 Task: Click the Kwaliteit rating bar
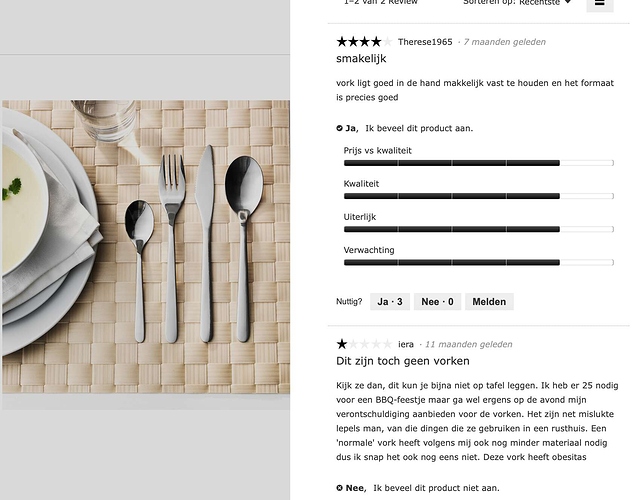click(479, 196)
